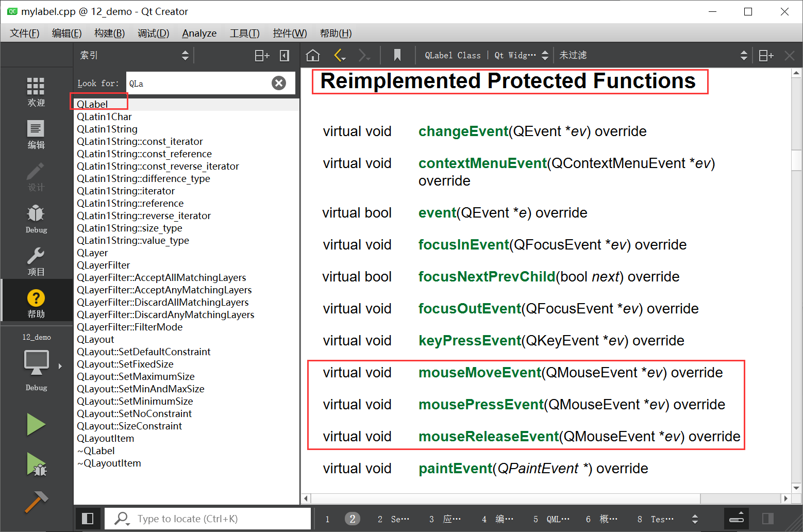Open the keyPressEvent function link
The width and height of the screenshot is (803, 532).
(x=470, y=341)
